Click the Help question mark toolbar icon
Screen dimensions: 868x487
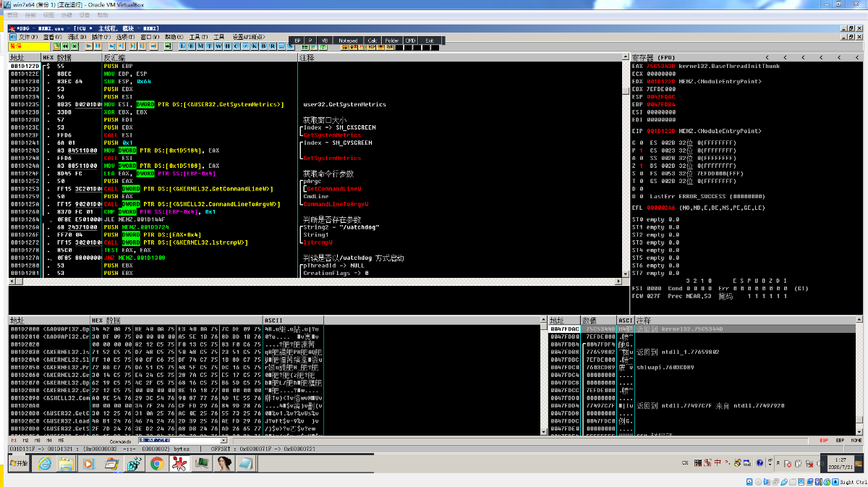322,46
